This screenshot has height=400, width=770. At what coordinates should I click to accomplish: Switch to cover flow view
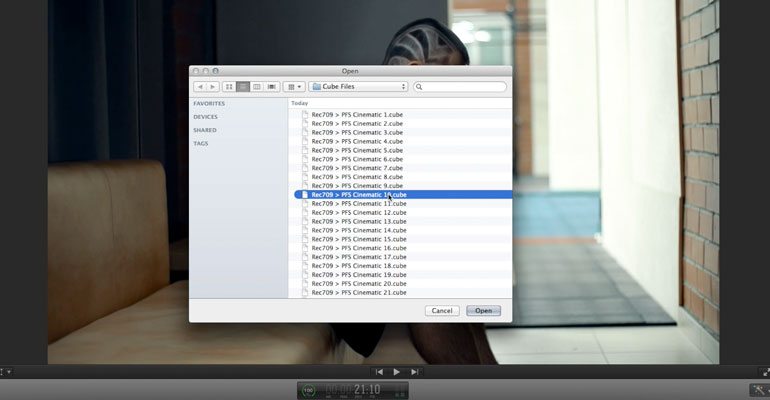272,86
